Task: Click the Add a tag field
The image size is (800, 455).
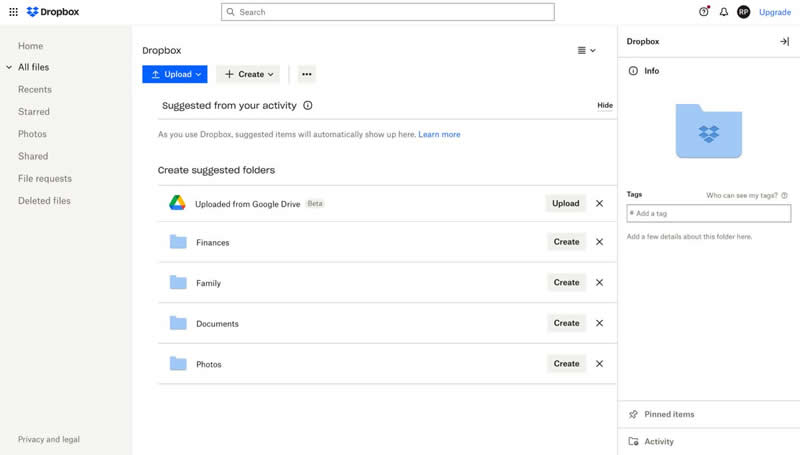Action: pyautogui.click(x=709, y=213)
